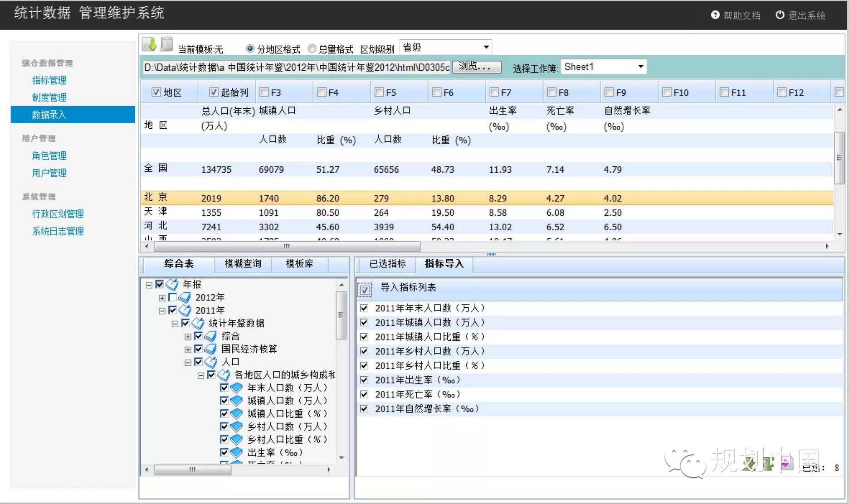Viewport: 849px width, 504px height.
Task: Open 数据录入 in the sidebar
Action: pyautogui.click(x=73, y=115)
